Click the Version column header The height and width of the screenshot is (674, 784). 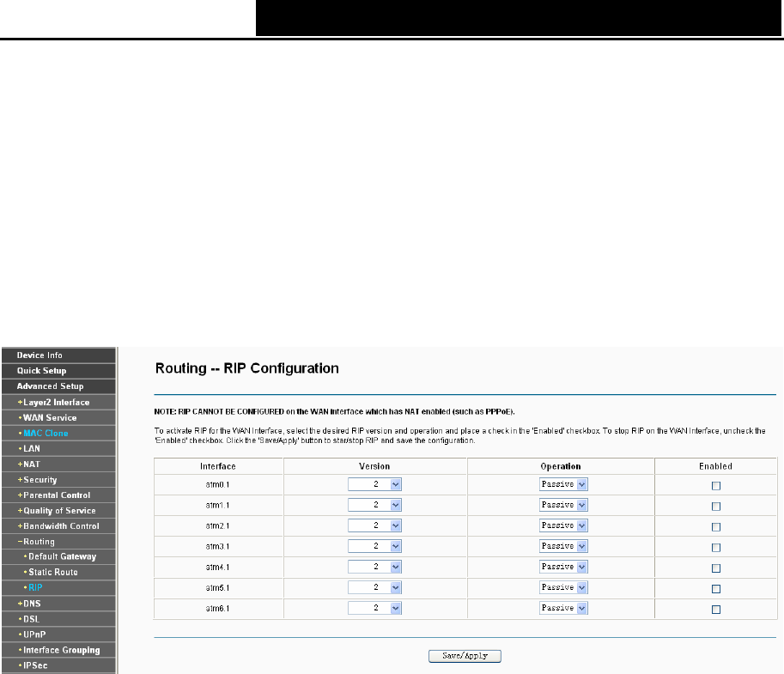point(374,466)
